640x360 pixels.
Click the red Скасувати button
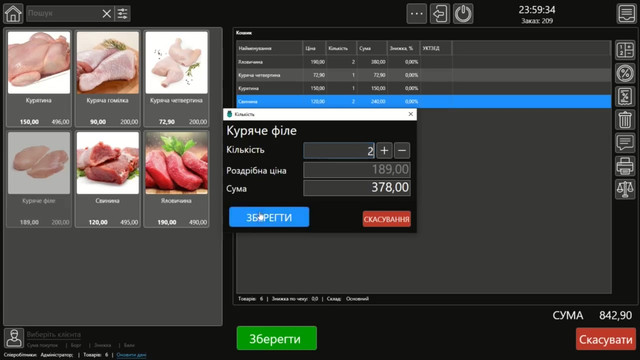point(606,339)
